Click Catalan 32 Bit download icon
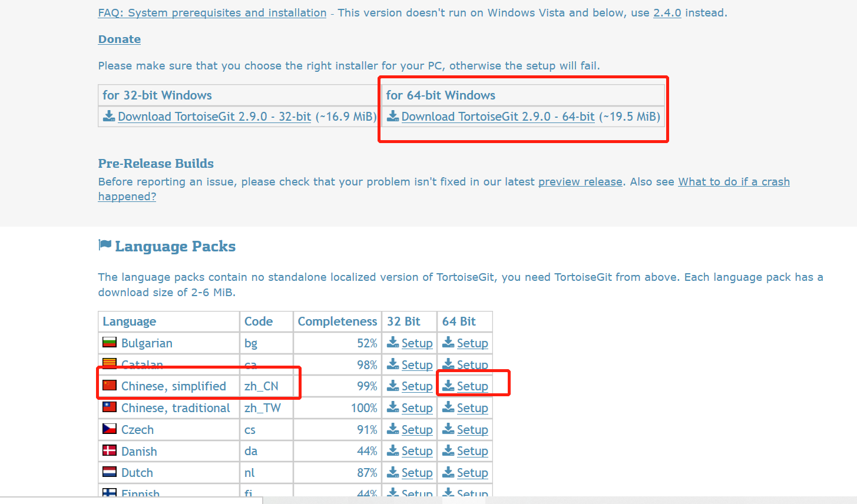857x504 pixels. click(x=393, y=364)
